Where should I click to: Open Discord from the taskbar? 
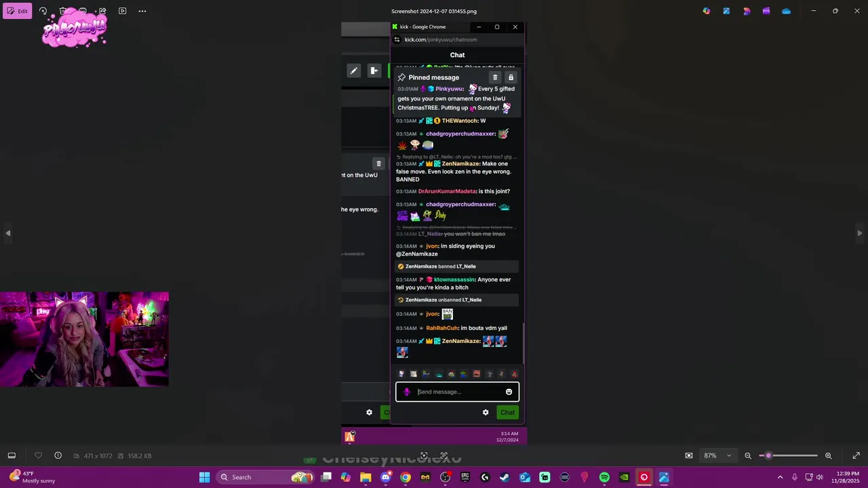tap(385, 477)
